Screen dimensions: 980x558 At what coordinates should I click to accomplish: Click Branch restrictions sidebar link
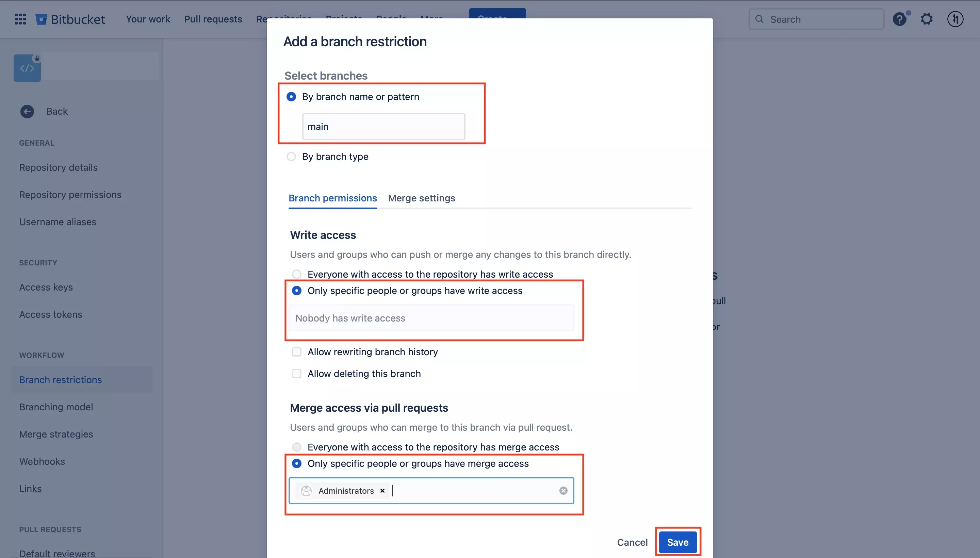tap(61, 379)
